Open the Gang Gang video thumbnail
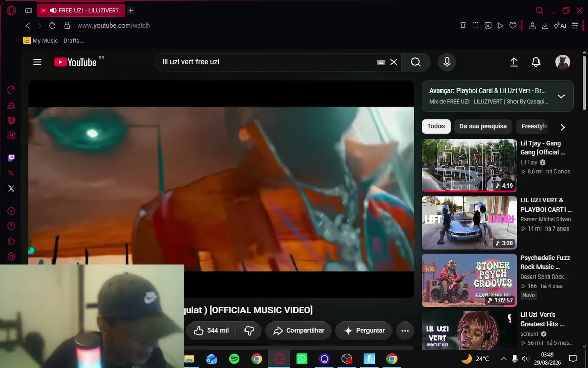The height and width of the screenshot is (368, 588). tap(469, 166)
